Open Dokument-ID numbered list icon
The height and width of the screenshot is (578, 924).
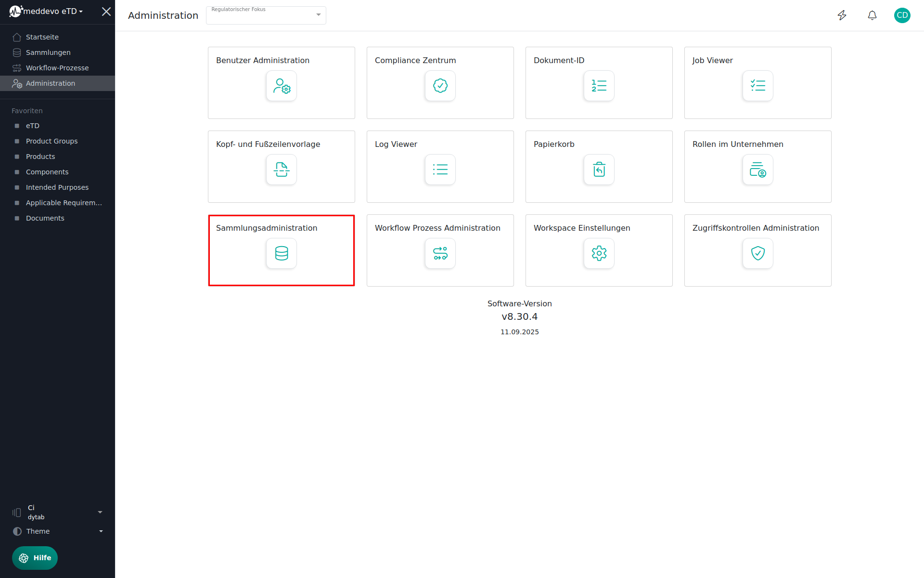click(599, 86)
